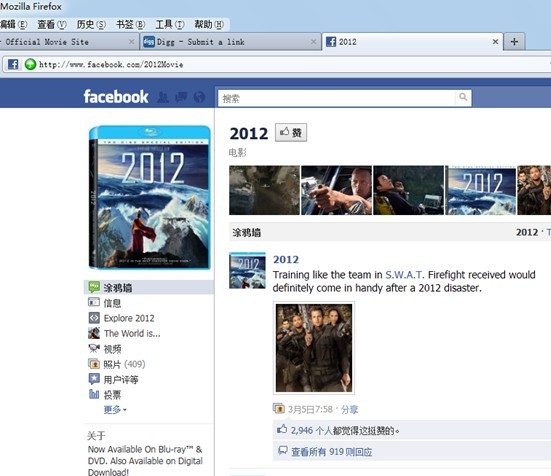Viewport: 551px width, 476px height.
Task: Open the notifications globe icon
Action: pyautogui.click(x=199, y=97)
